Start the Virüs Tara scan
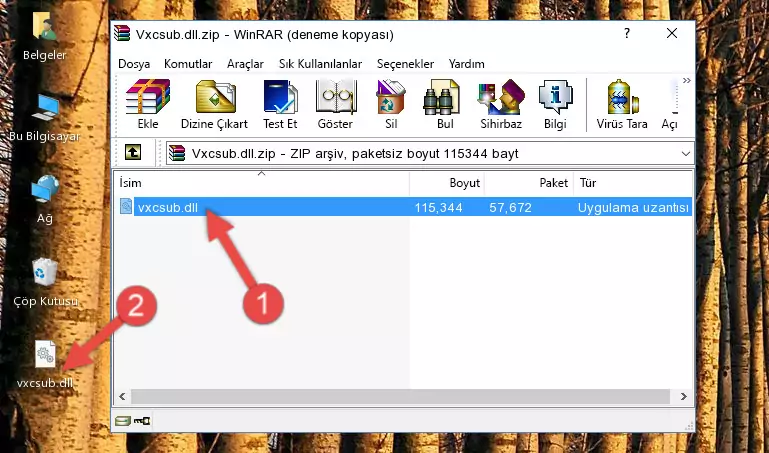The width and height of the screenshot is (769, 453). click(622, 104)
